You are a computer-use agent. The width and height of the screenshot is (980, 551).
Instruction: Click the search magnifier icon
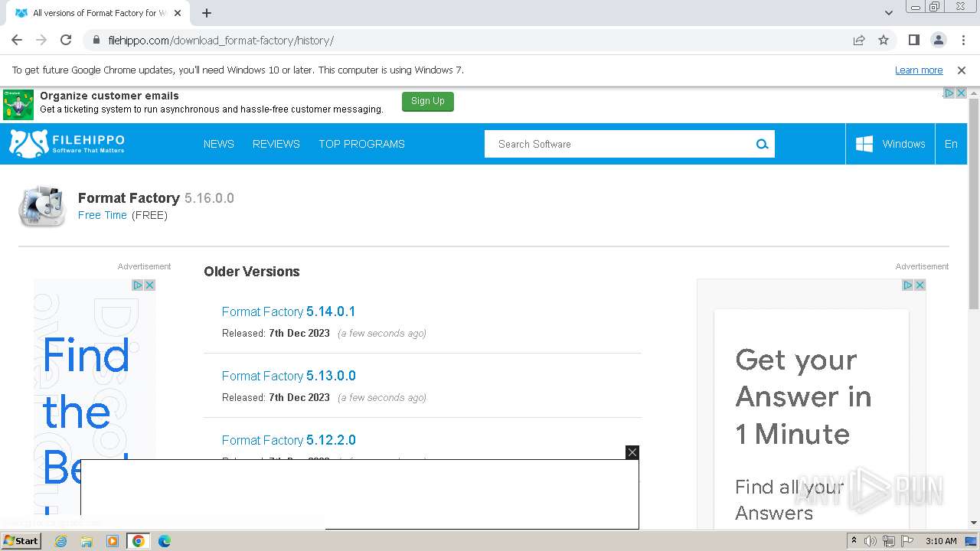tap(762, 144)
